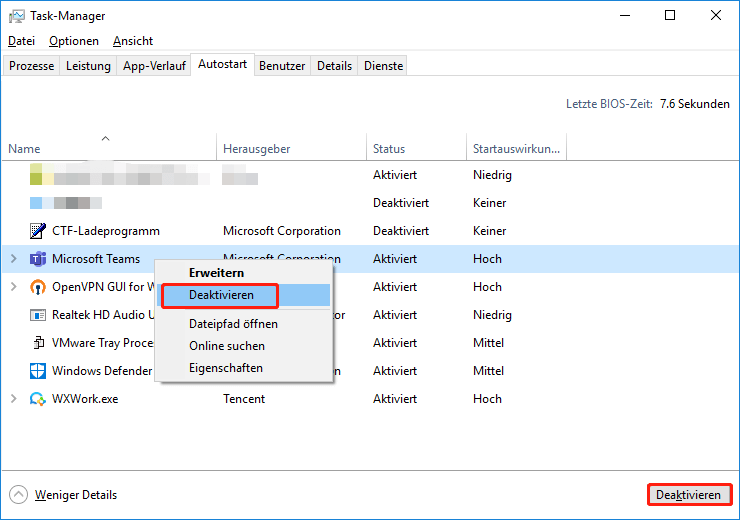Expand the WXWork.exe row
This screenshot has width=740, height=520.
pos(14,399)
